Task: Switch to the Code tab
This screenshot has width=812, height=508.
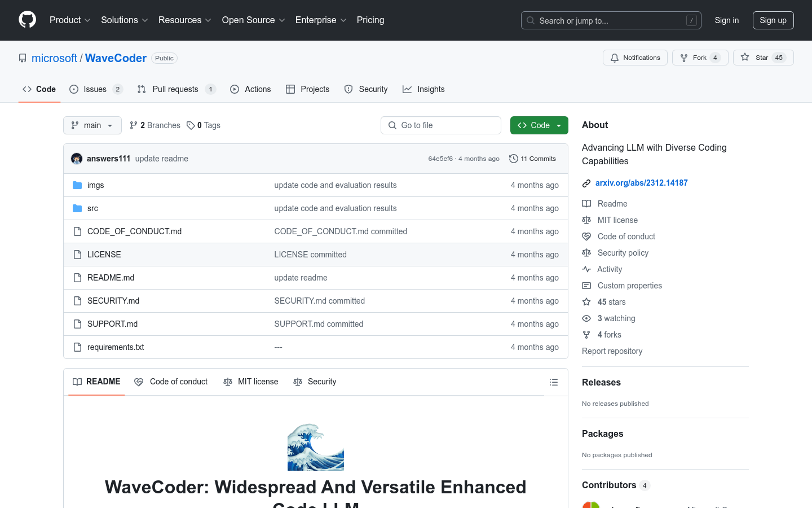Action: point(39,89)
